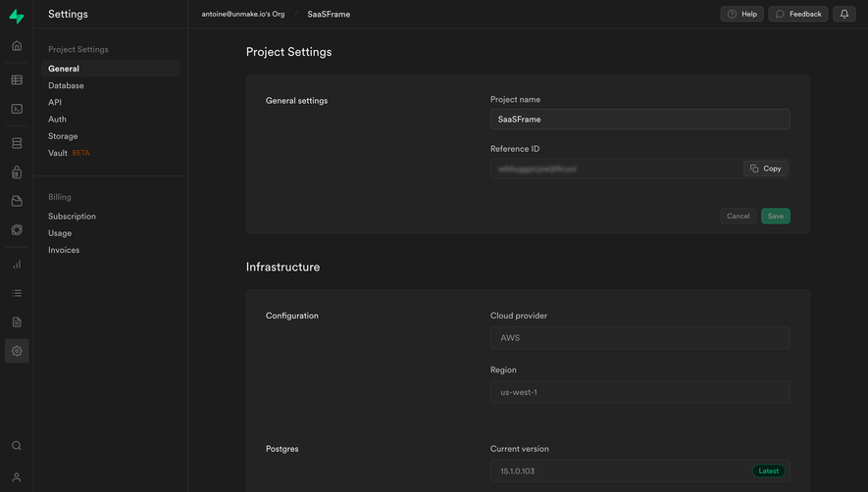868x492 pixels.
Task: Open the SQL Editor terminal icon
Action: point(17,109)
